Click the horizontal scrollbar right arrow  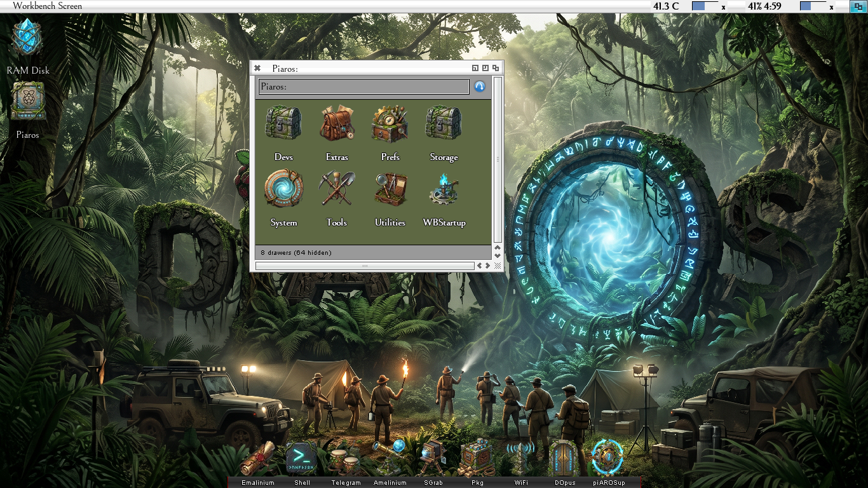click(487, 266)
